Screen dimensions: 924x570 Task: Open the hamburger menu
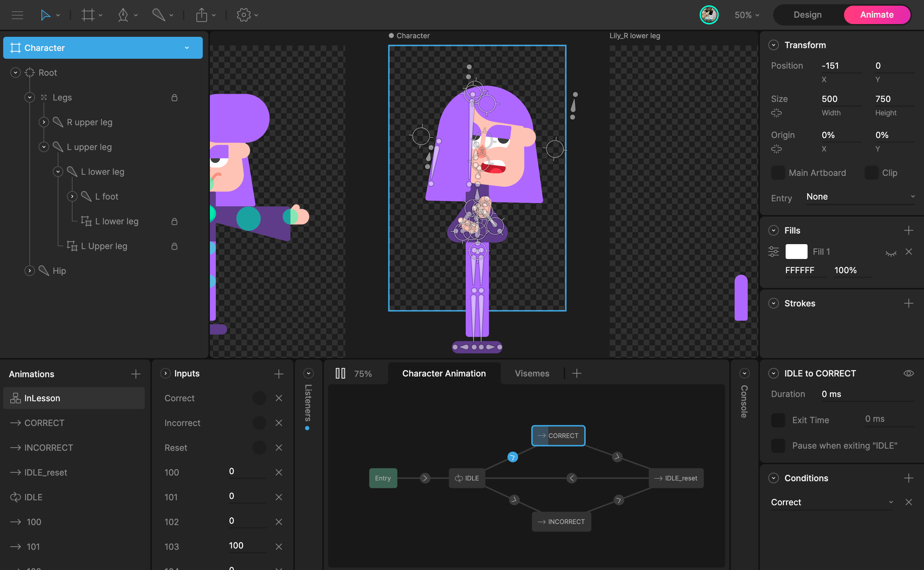click(x=17, y=15)
